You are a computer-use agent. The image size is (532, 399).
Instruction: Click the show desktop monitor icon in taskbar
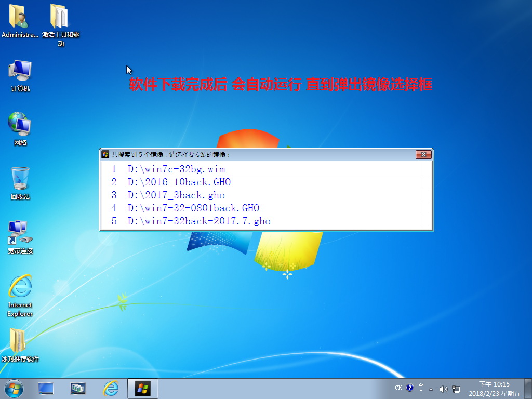tap(46, 389)
